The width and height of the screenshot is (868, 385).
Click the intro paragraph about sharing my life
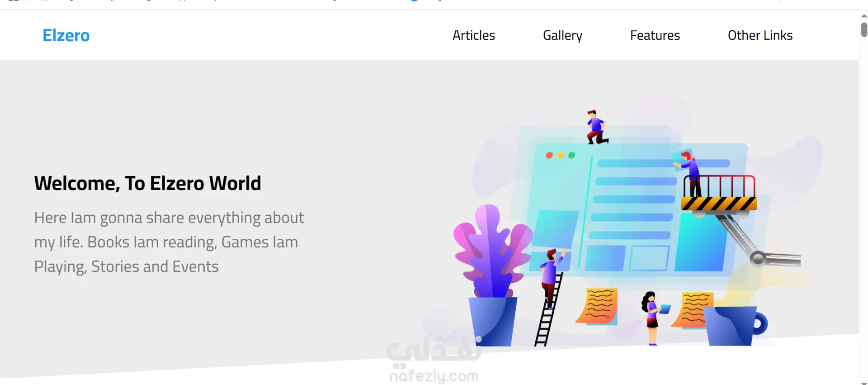pos(169,242)
